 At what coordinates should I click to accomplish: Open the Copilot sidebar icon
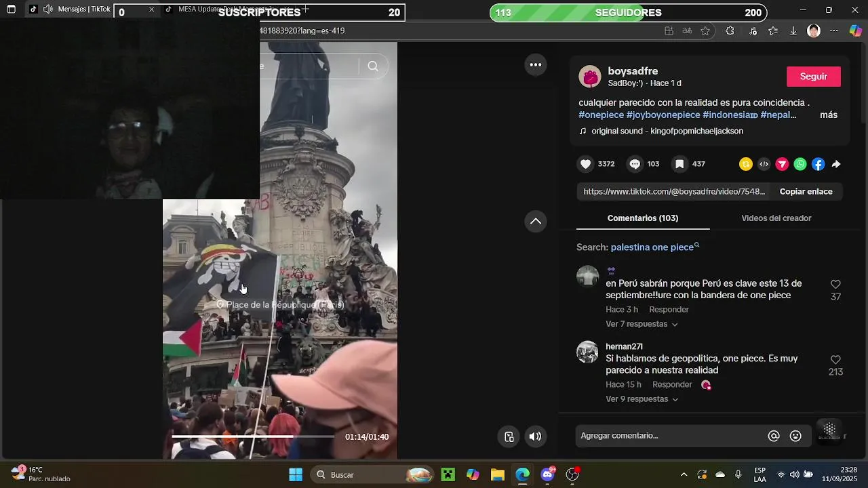click(856, 30)
